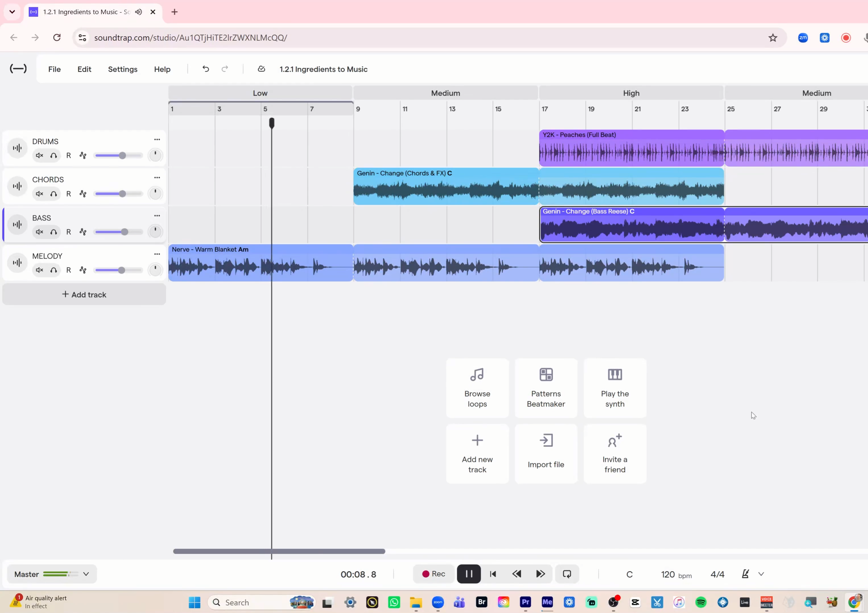Open Patterns Beatmaker tile

click(546, 388)
